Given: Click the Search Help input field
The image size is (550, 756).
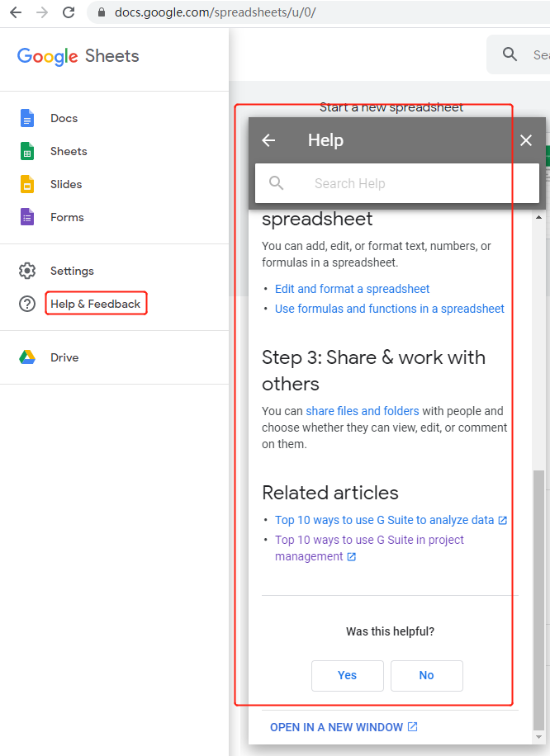Looking at the screenshot, I should click(396, 183).
